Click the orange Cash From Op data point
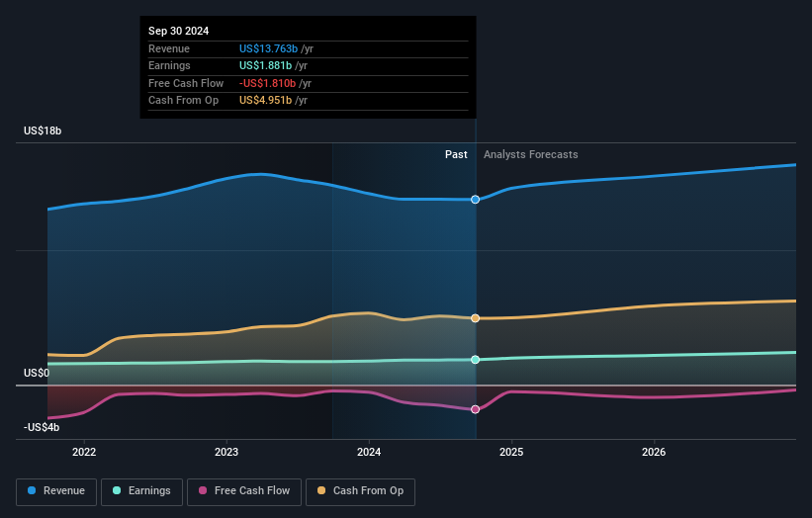This screenshot has height=518, width=812. (x=475, y=318)
